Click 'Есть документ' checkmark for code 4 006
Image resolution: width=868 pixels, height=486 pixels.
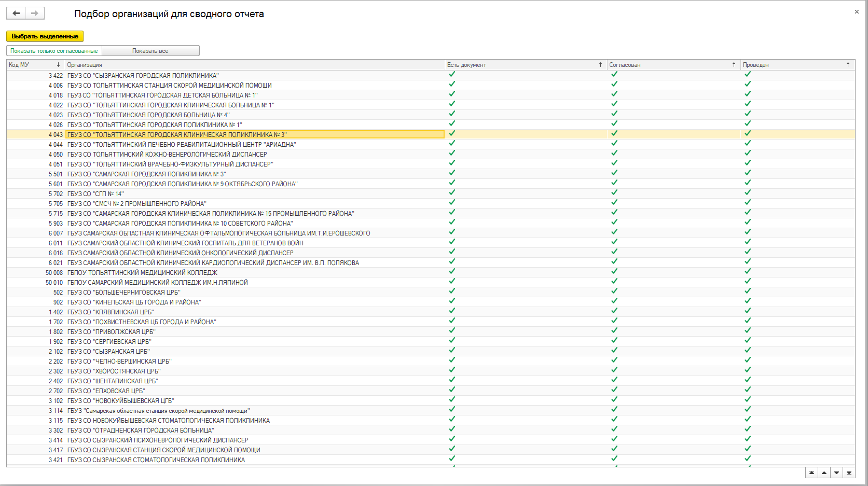(452, 84)
